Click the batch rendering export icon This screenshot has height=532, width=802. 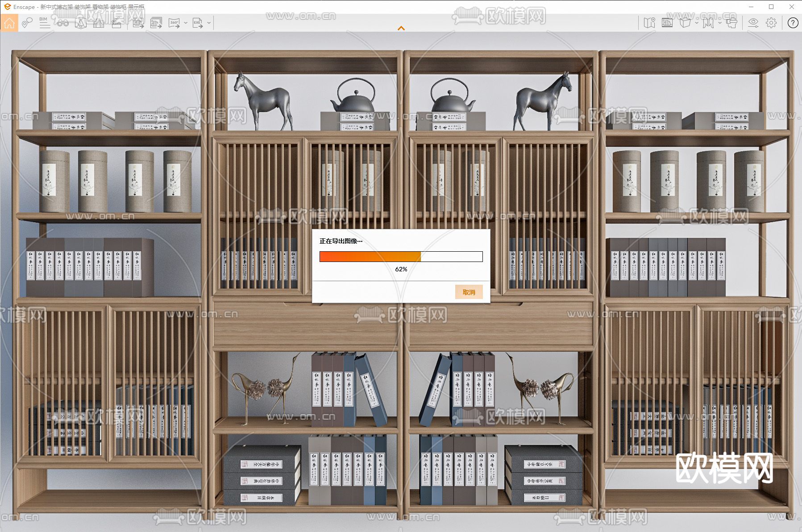[156, 23]
